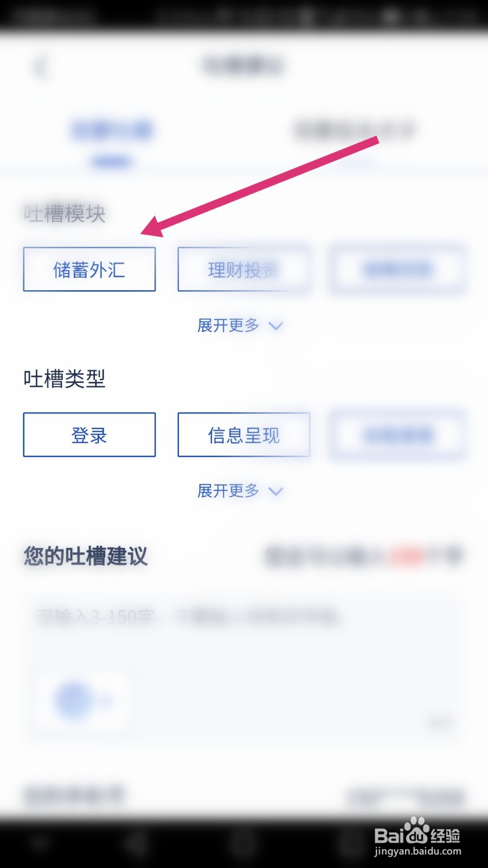
Task: Tap the back arrow in the header
Action: (40, 67)
